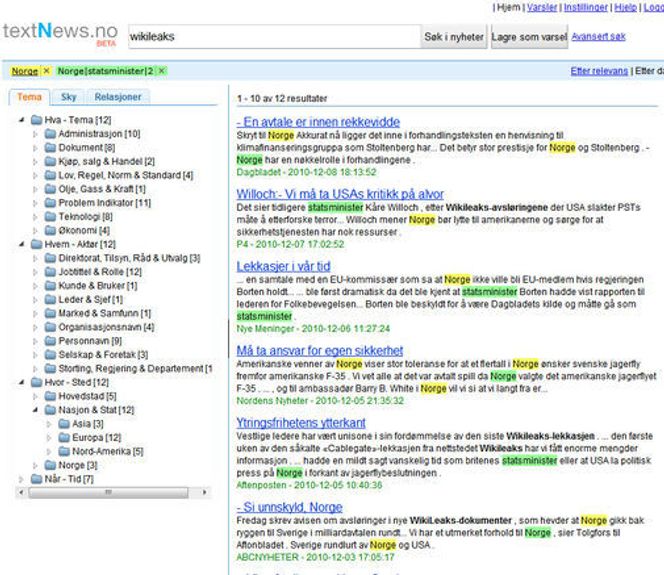Viewport: 664px width, 575px height.
Task: Click the Administrasjon folder icon
Action: point(50,134)
